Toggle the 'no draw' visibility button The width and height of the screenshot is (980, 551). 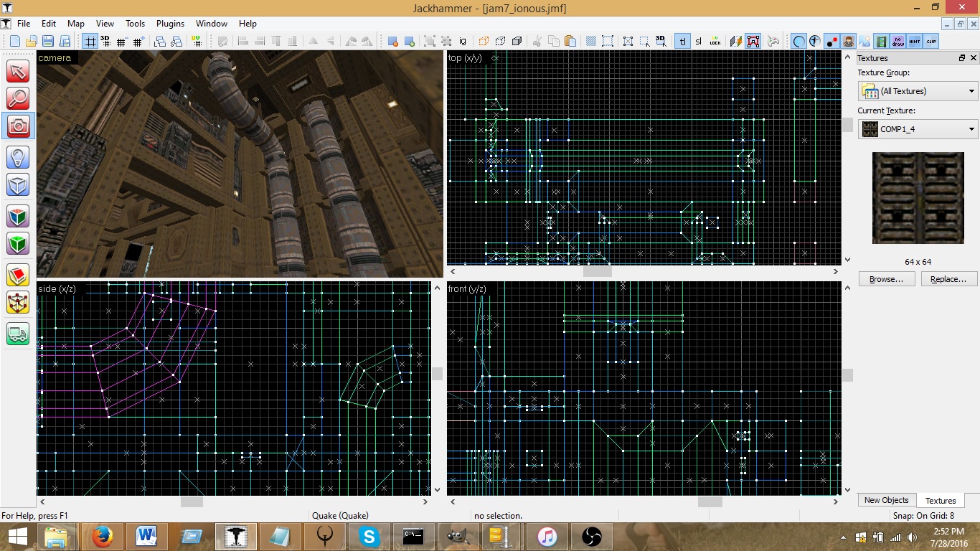(x=898, y=41)
